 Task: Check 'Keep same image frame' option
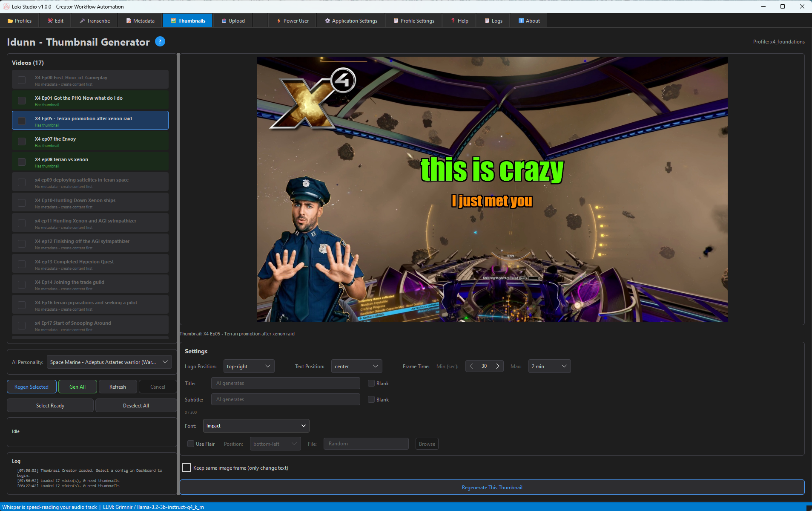point(187,468)
